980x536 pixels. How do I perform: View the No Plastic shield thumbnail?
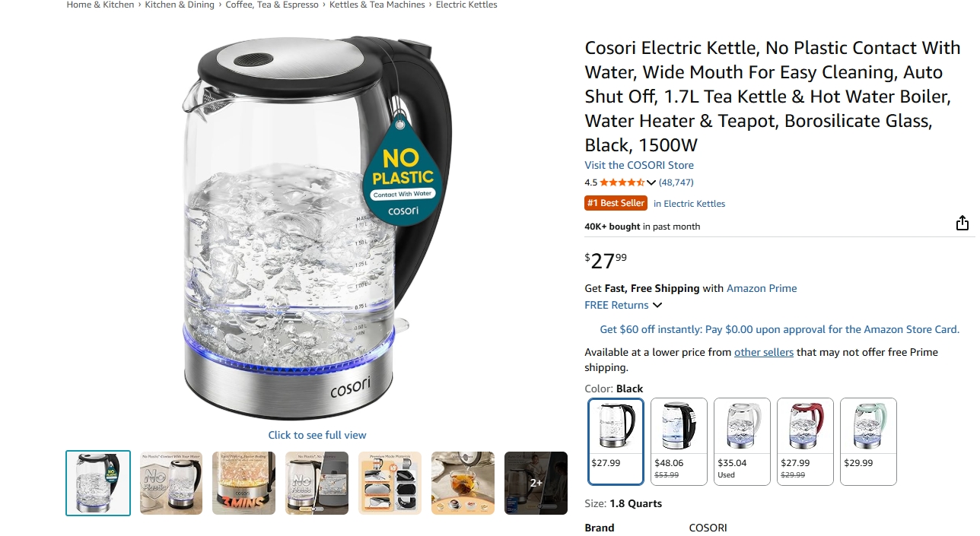coord(171,483)
